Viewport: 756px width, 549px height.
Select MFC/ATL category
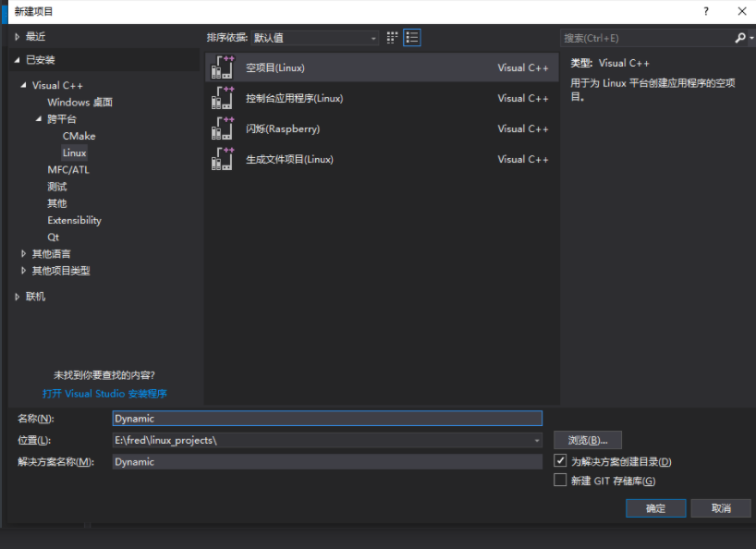68,170
